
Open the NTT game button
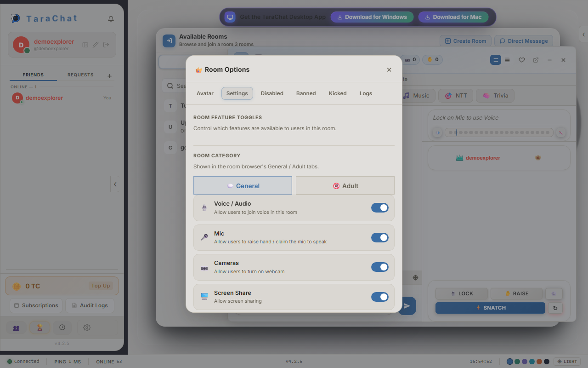pyautogui.click(x=455, y=96)
